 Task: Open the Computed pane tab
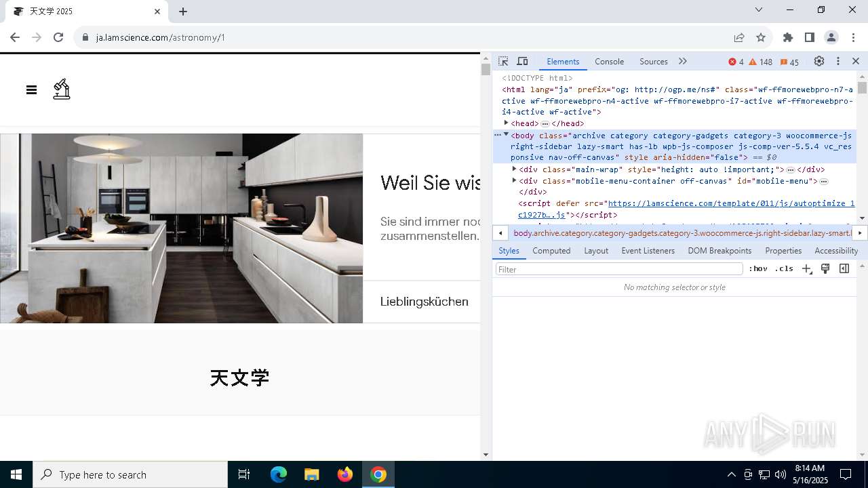click(x=551, y=251)
